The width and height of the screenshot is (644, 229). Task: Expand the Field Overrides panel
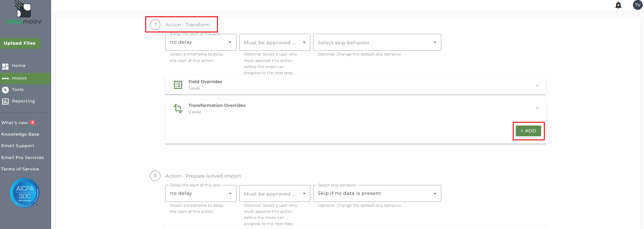537,86
